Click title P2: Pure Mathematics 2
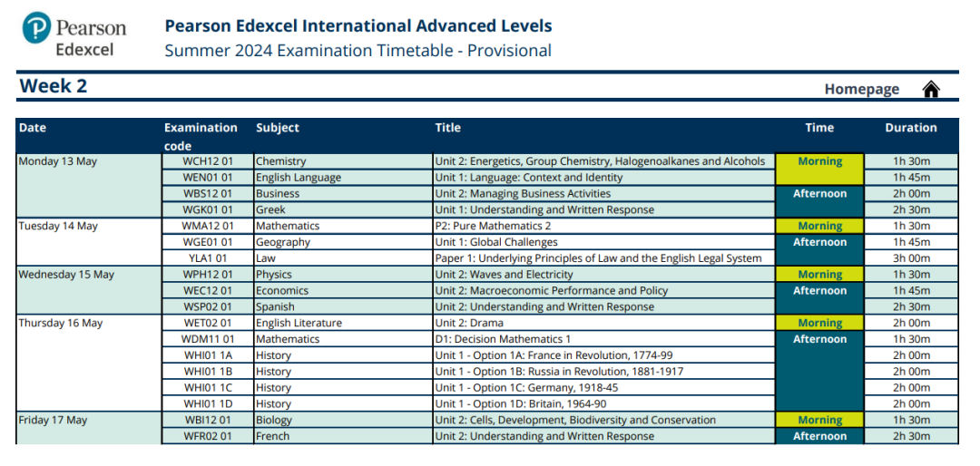Viewport: 980px width, 466px height. point(493,226)
